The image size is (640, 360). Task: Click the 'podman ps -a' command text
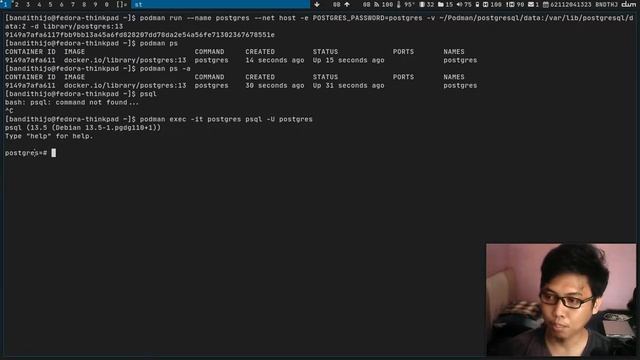click(x=165, y=69)
